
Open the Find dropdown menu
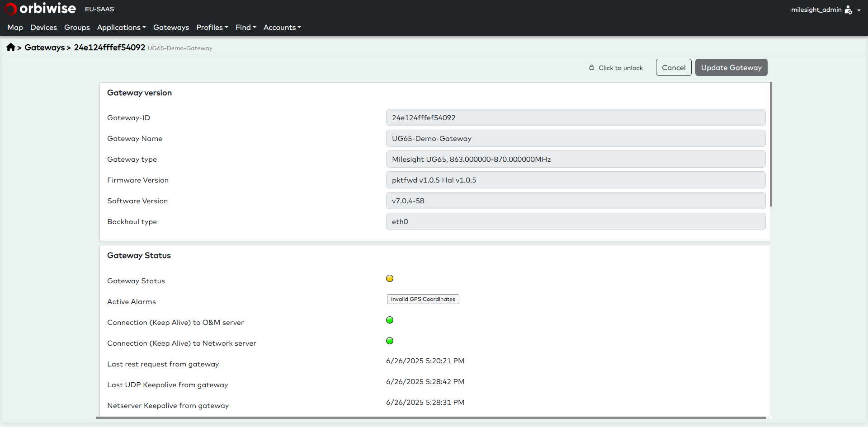245,28
